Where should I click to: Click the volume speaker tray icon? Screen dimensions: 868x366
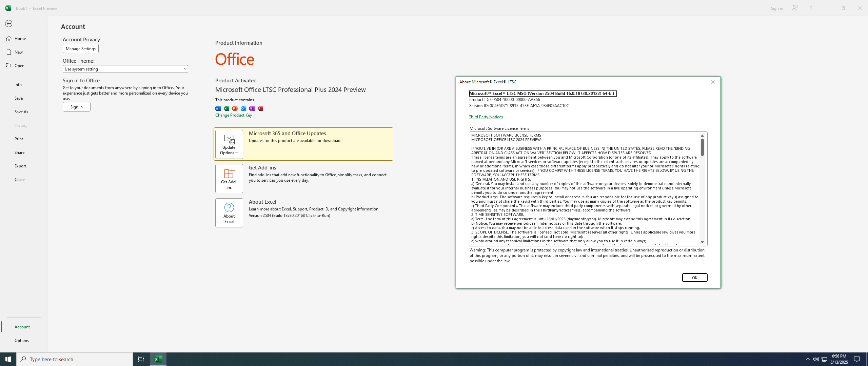[x=816, y=359]
